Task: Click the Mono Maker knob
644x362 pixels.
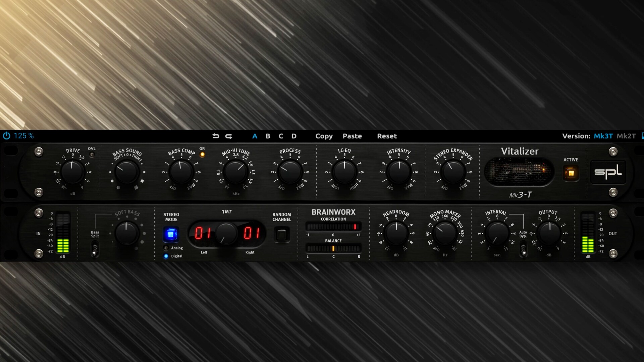Action: [445, 233]
